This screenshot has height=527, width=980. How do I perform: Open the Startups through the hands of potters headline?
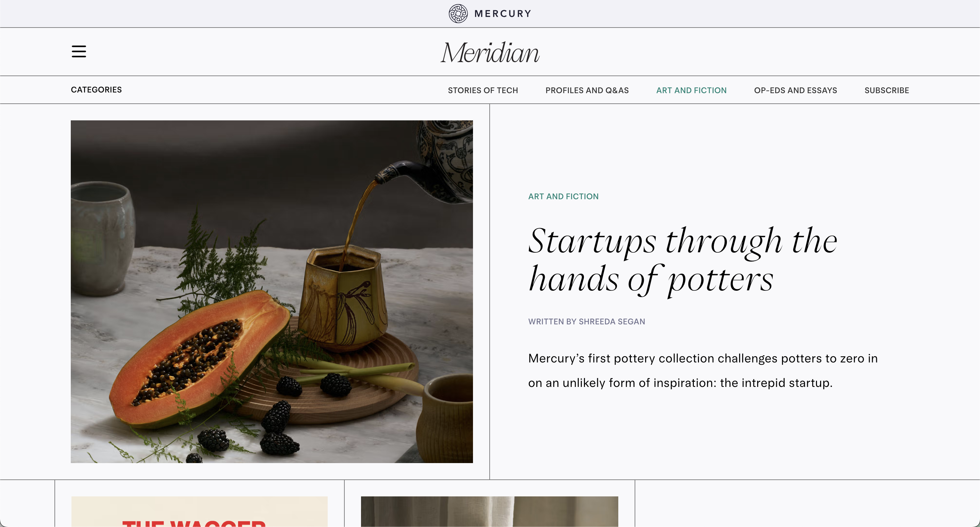[x=683, y=260]
